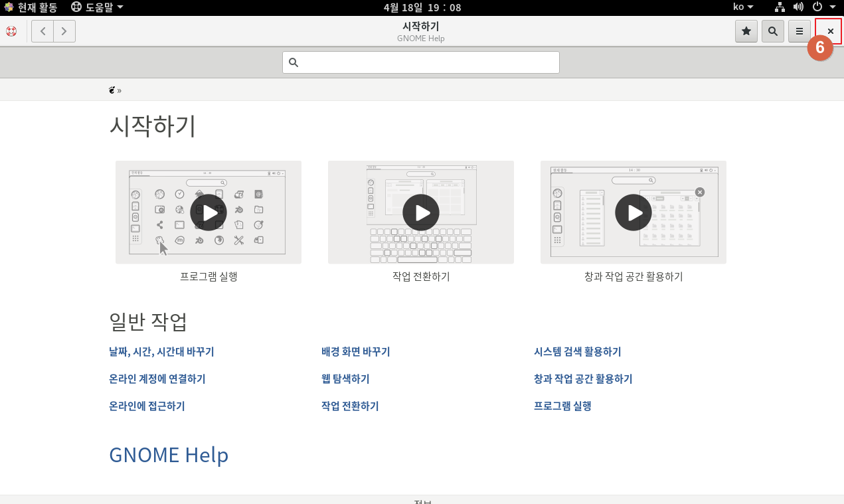This screenshot has height=504, width=844.
Task: Open link 온라인에 접근하기
Action: coord(147,406)
